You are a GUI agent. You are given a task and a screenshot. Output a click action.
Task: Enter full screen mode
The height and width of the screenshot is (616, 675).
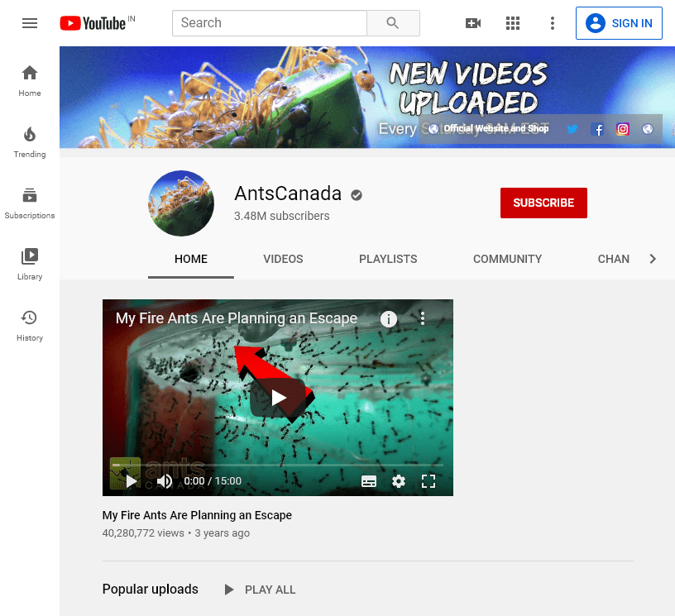point(428,481)
